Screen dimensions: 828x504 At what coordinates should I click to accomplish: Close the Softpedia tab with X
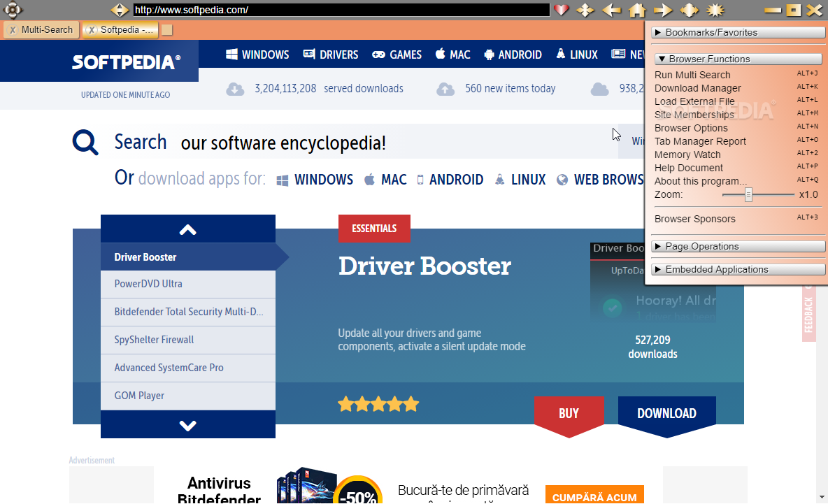92,30
